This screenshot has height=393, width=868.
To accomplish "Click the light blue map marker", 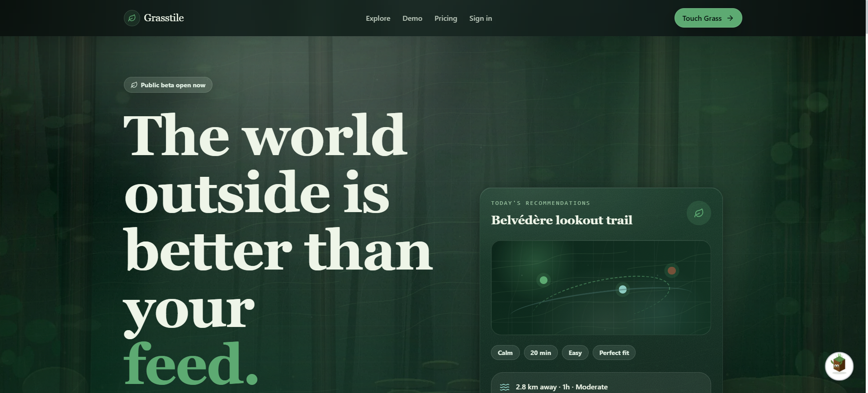I will [623, 289].
